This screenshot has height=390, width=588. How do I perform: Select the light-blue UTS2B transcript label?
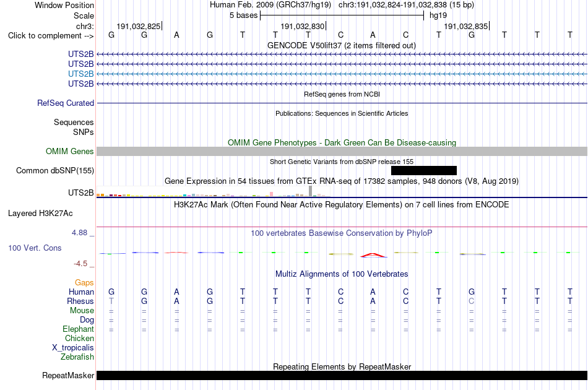80,74
